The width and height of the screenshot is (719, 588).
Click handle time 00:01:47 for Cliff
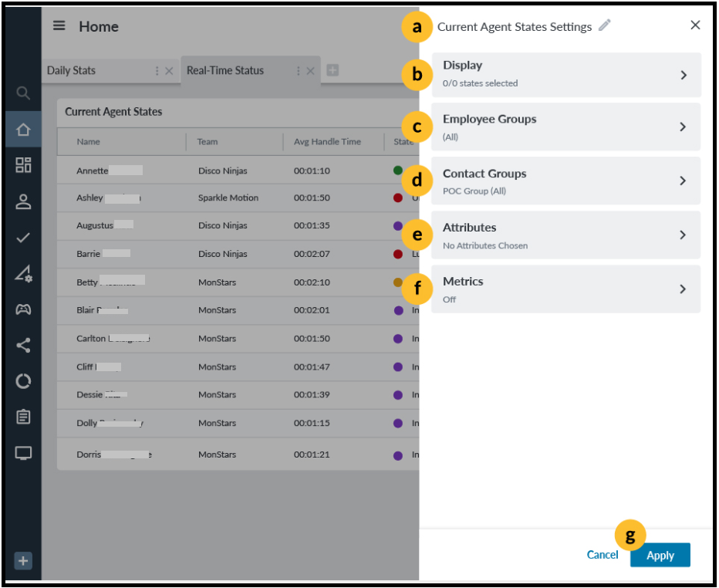(312, 367)
